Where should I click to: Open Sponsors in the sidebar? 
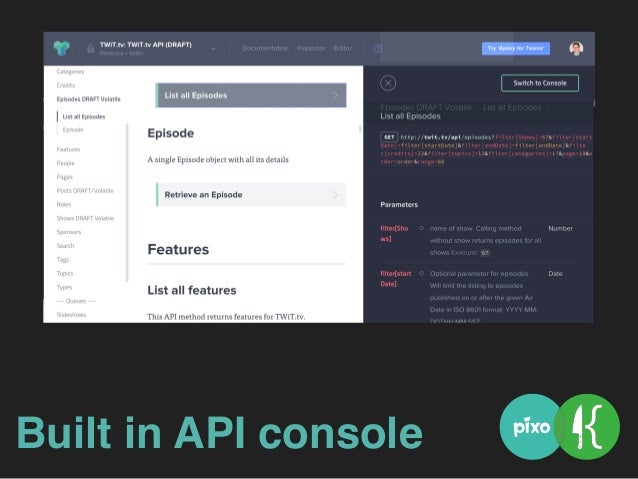coord(69,232)
